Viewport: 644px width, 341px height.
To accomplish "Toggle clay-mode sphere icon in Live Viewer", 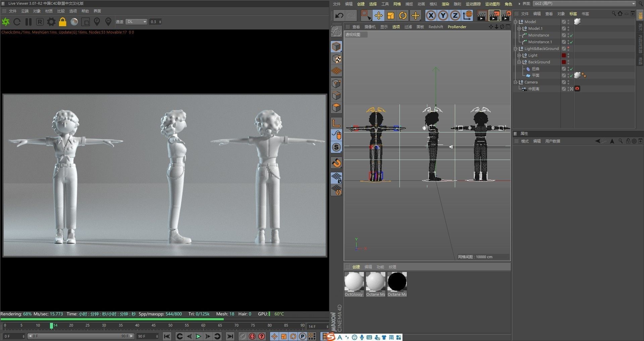I will pos(74,22).
